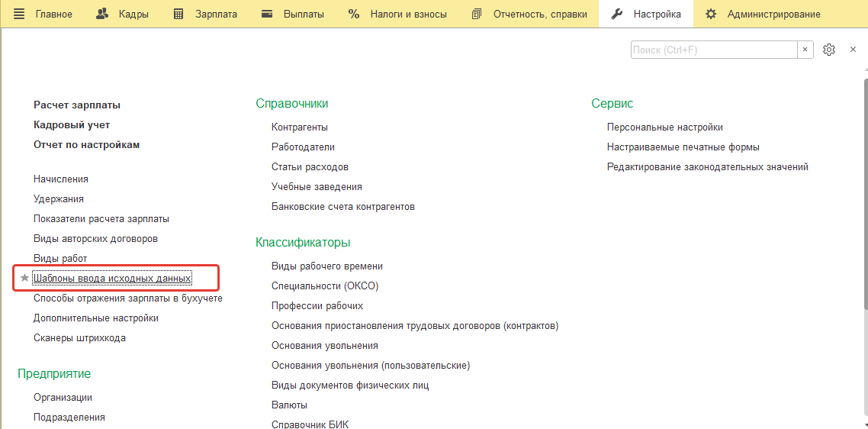Open Профессии рабочих classifier
Screen dimensions: 868x429
pyautogui.click(x=317, y=306)
